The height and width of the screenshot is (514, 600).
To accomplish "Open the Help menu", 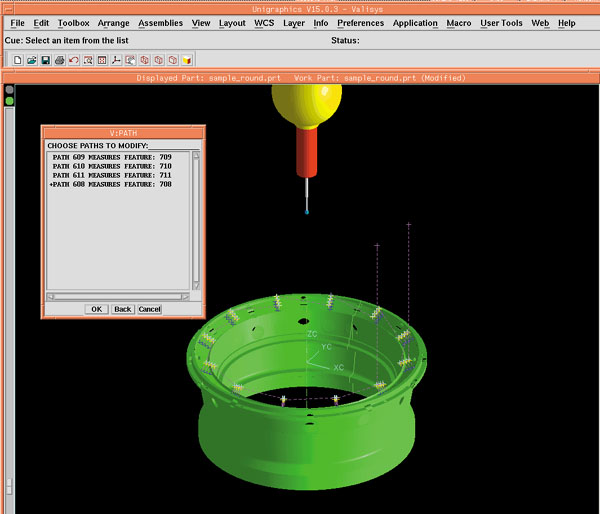I will [x=566, y=23].
